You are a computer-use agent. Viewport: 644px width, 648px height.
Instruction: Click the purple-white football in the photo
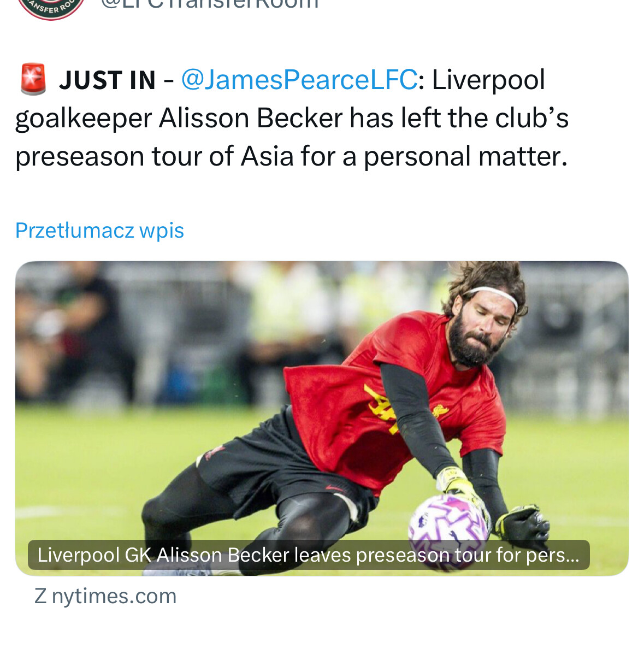(447, 531)
